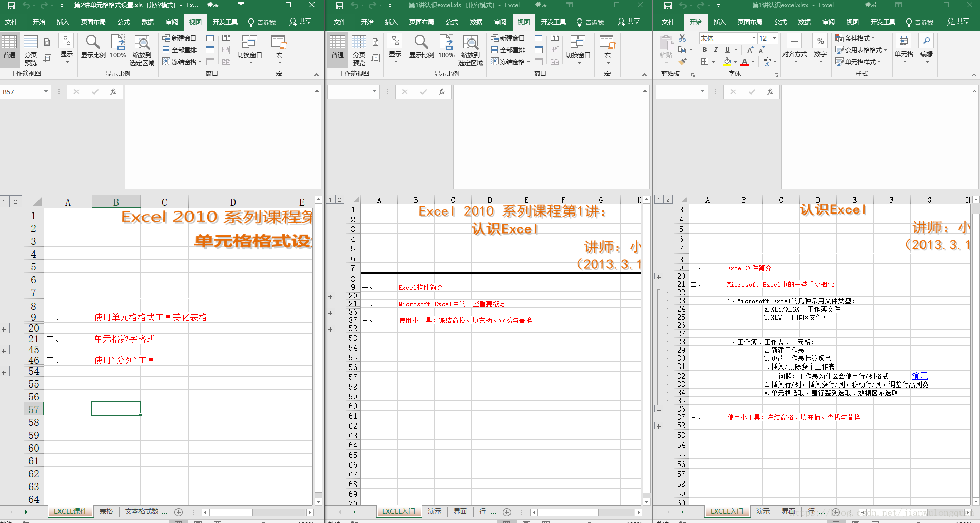Open font size 12 dropdown
The height and width of the screenshot is (523, 980).
point(774,38)
